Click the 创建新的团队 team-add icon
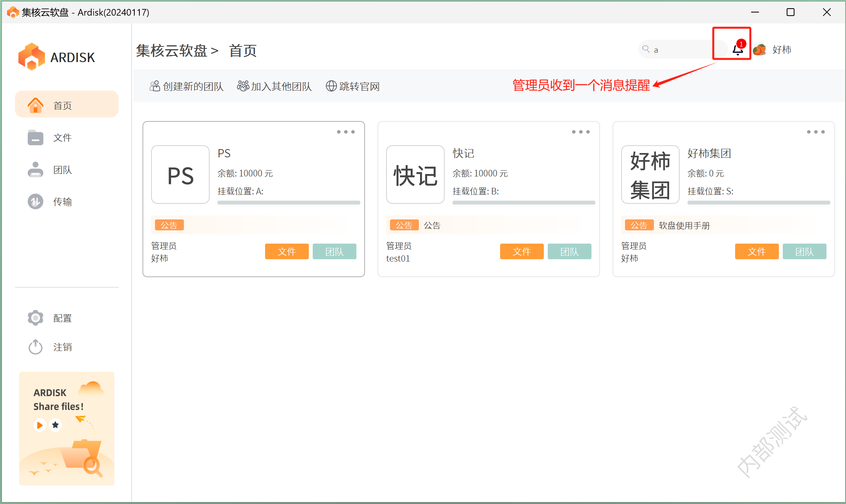 [155, 86]
